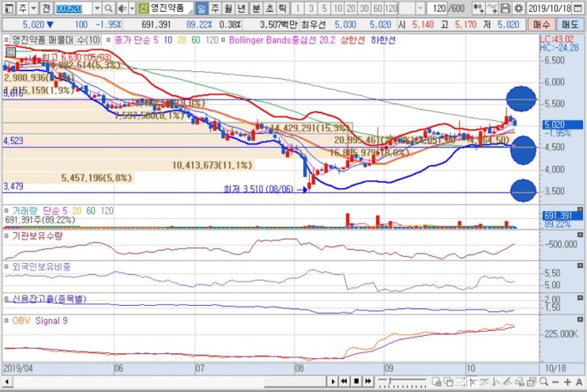Open chart settings gear icon

pos(518,8)
